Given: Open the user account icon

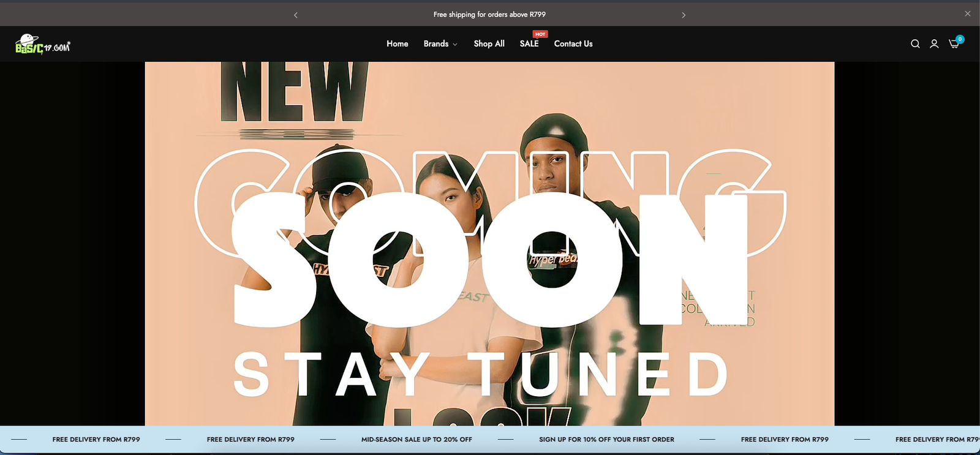Looking at the screenshot, I should point(934,44).
